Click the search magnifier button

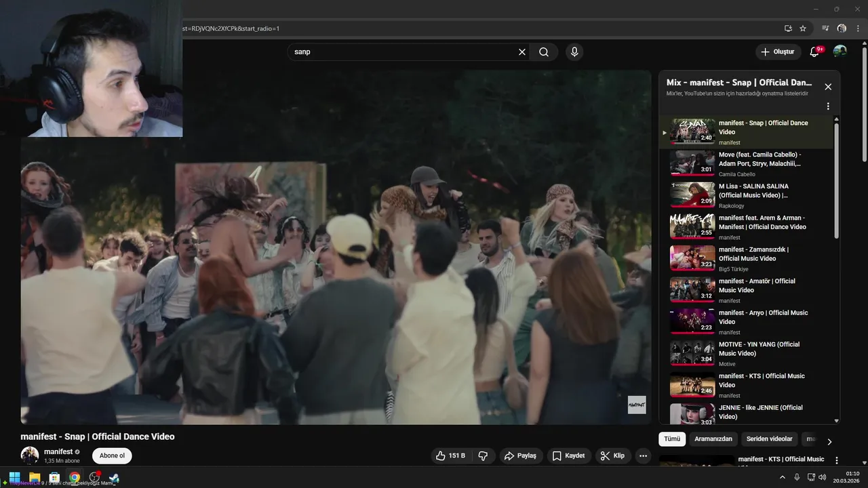pos(544,52)
